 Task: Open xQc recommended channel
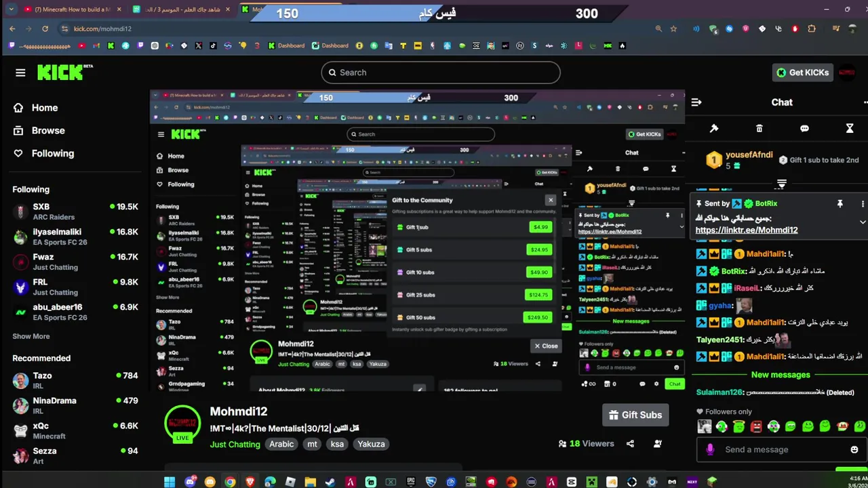click(x=75, y=430)
